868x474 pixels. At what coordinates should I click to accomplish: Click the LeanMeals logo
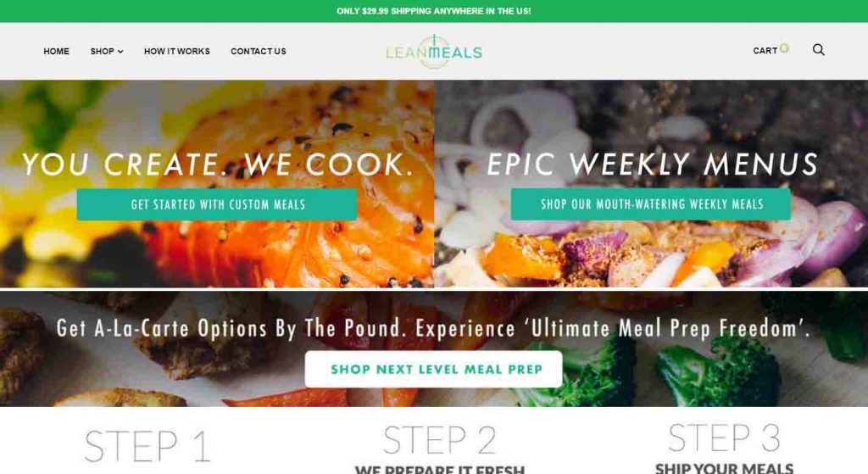tap(433, 52)
